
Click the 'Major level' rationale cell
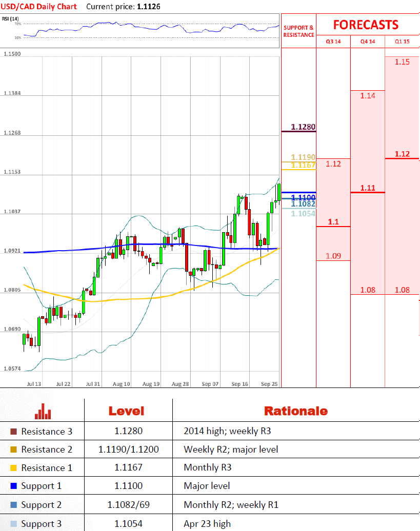(x=207, y=485)
